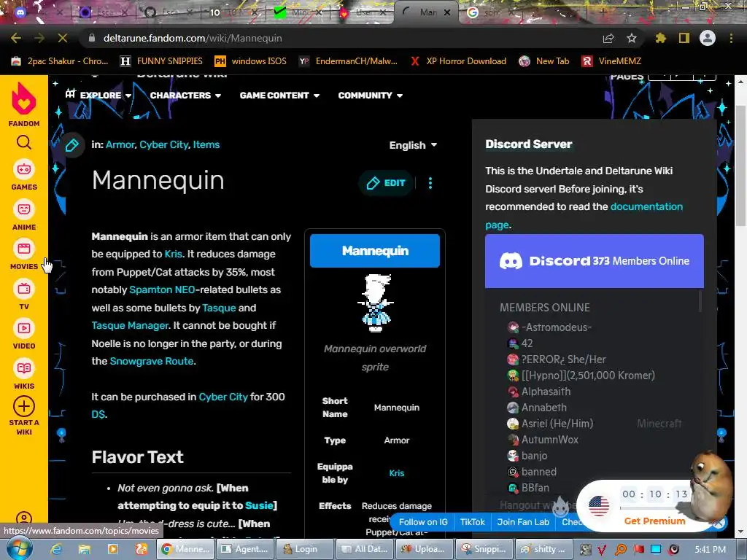Open the Chrome three-dot menu

point(731,38)
